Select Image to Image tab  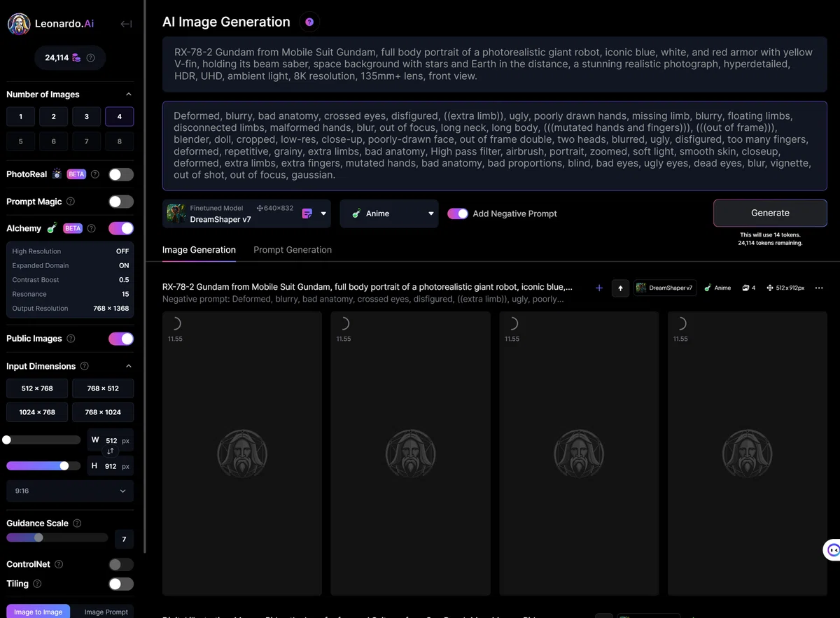38,611
